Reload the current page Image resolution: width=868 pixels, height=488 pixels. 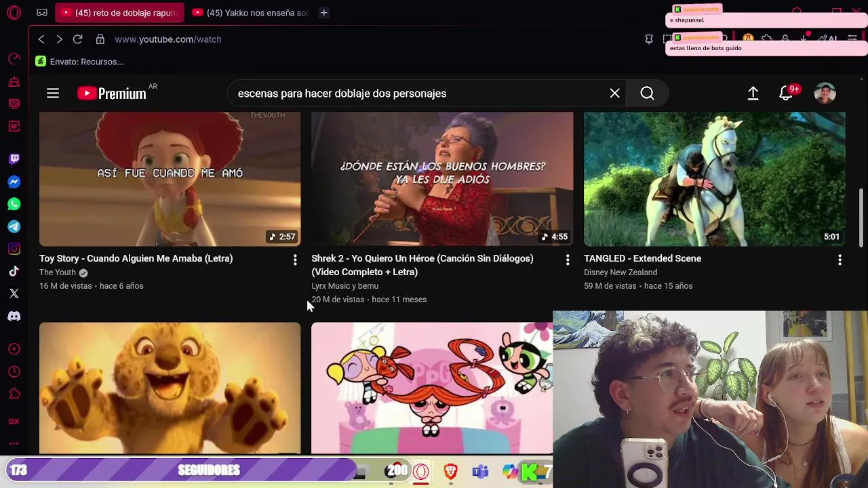pos(78,39)
